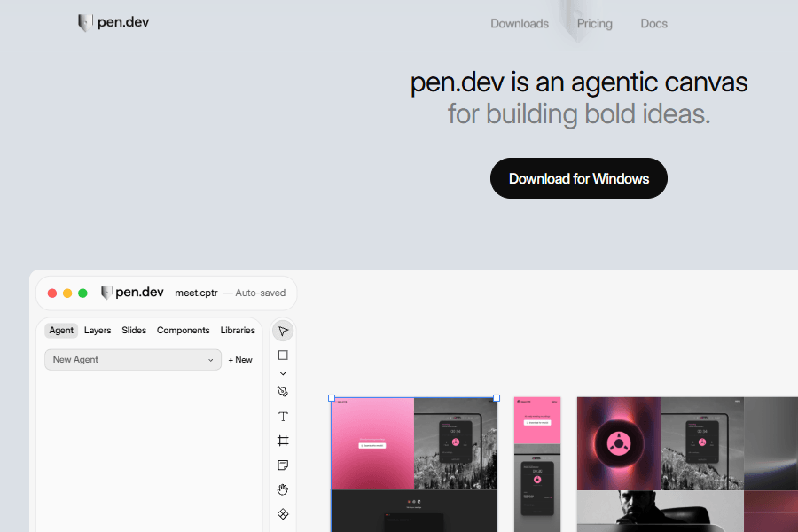Switch to the Agent tab
The height and width of the screenshot is (532, 798).
(x=61, y=331)
